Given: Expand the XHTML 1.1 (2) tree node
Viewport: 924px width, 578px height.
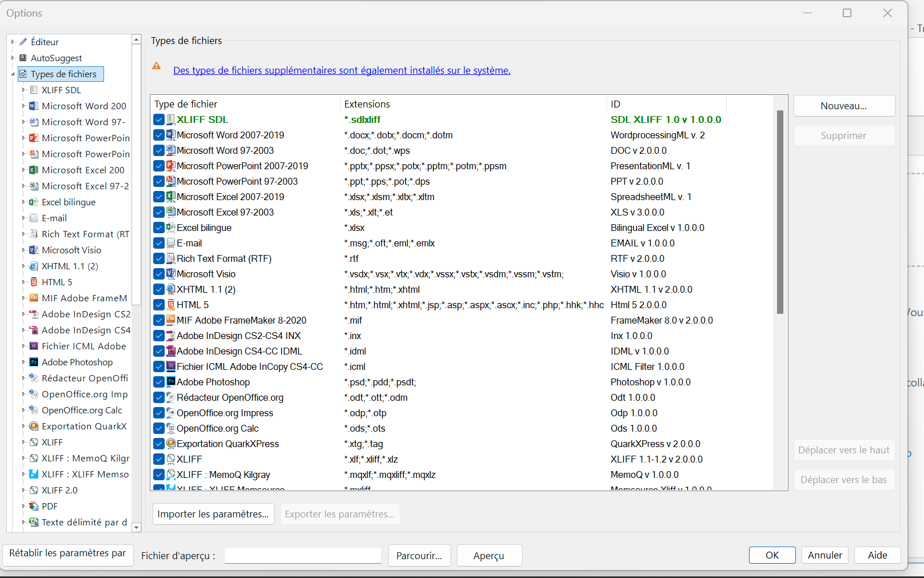Looking at the screenshot, I should pos(23,266).
